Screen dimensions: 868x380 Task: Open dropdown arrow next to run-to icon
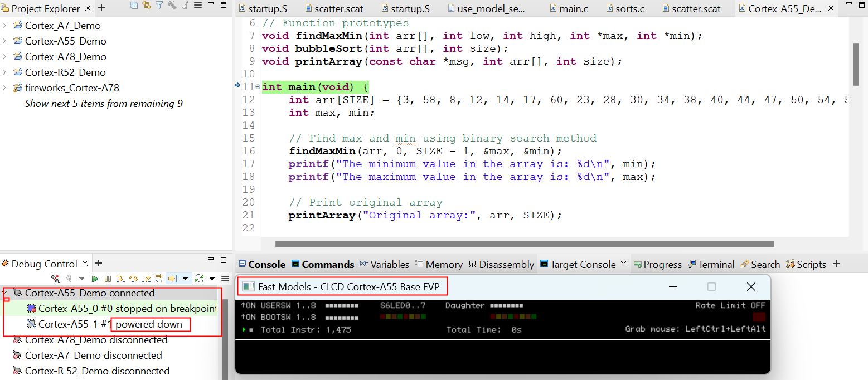coord(186,279)
